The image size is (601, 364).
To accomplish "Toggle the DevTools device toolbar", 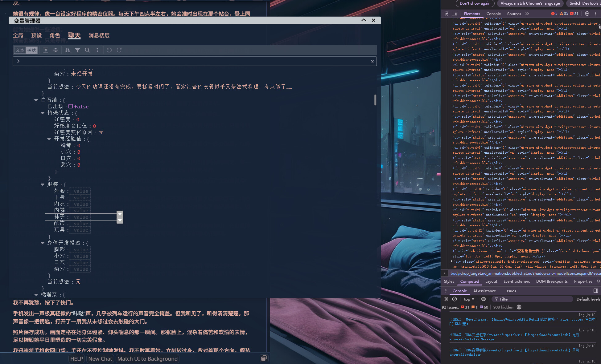I will (x=455, y=14).
